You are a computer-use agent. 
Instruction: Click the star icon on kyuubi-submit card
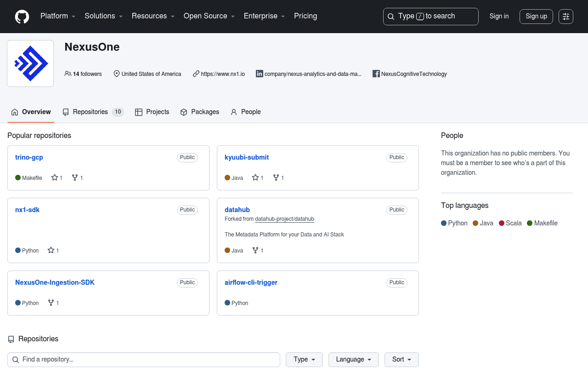[255, 178]
